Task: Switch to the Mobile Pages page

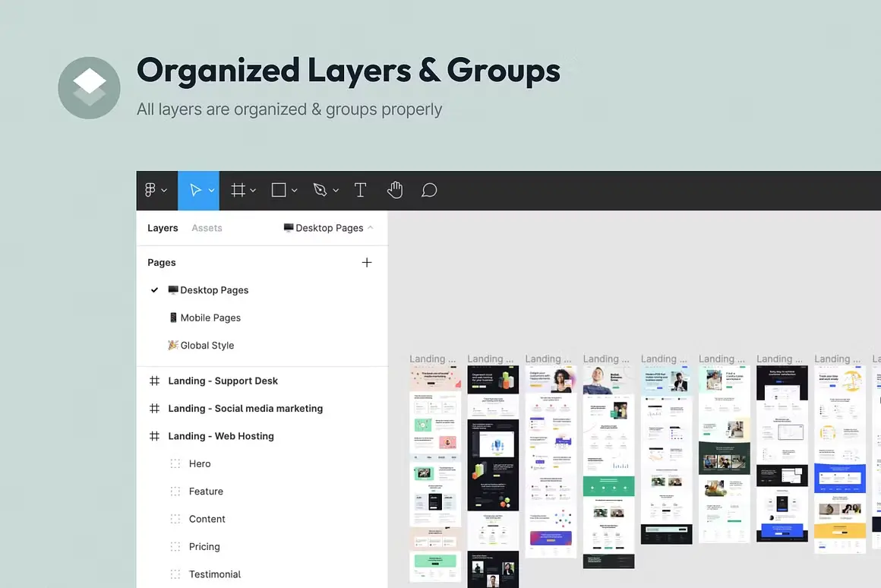Action: pos(210,318)
